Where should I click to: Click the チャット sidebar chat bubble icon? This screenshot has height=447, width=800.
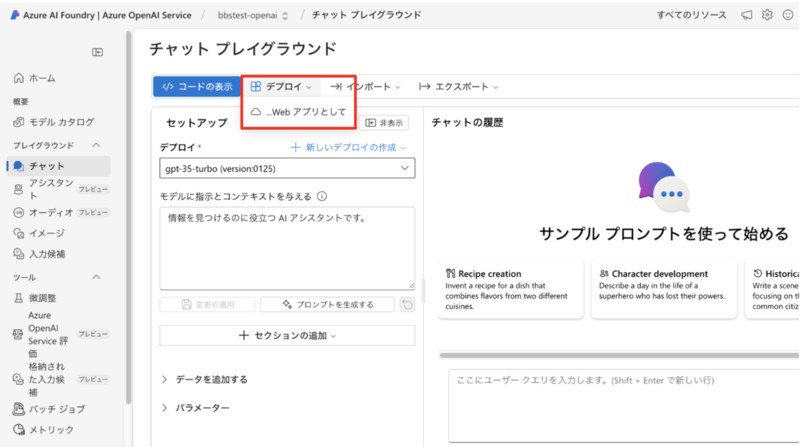coord(18,166)
